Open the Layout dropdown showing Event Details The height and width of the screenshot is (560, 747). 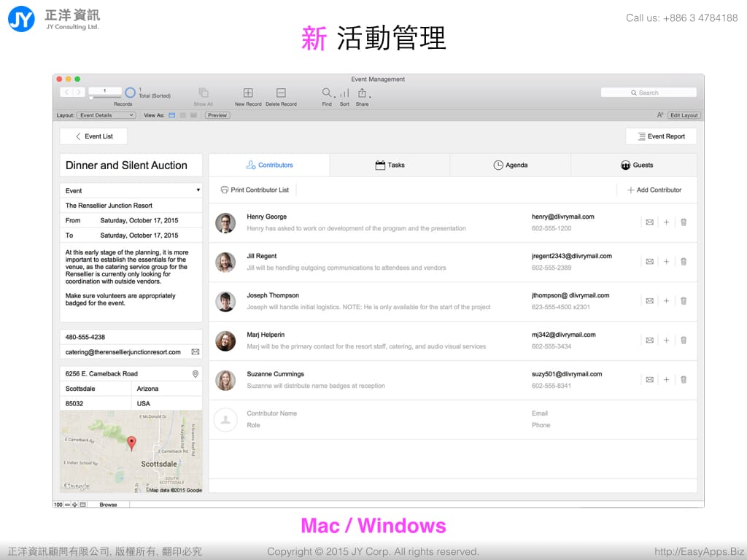pyautogui.click(x=107, y=115)
